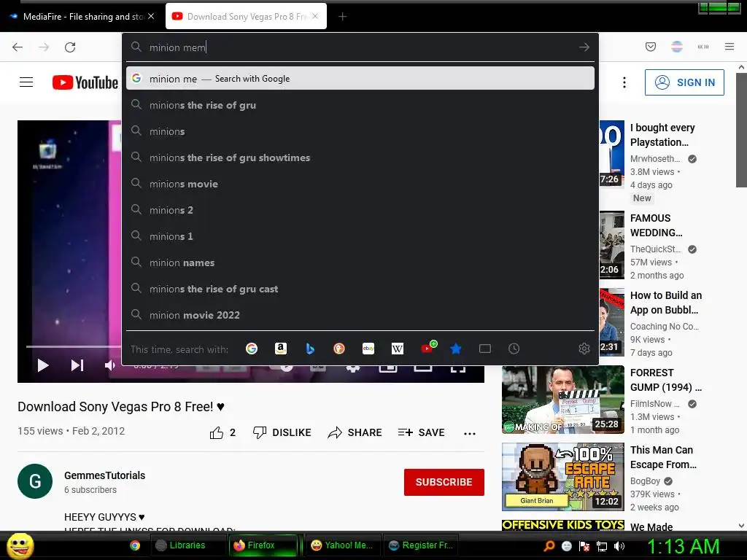Click the YouTube logo
Screen dimensions: 747x560
coord(85,82)
